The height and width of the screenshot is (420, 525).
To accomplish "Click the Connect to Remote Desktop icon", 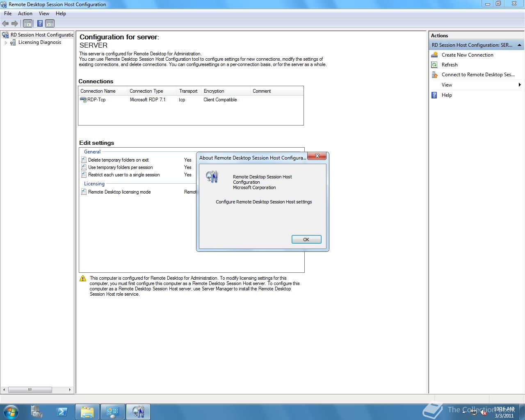I will click(x=434, y=75).
